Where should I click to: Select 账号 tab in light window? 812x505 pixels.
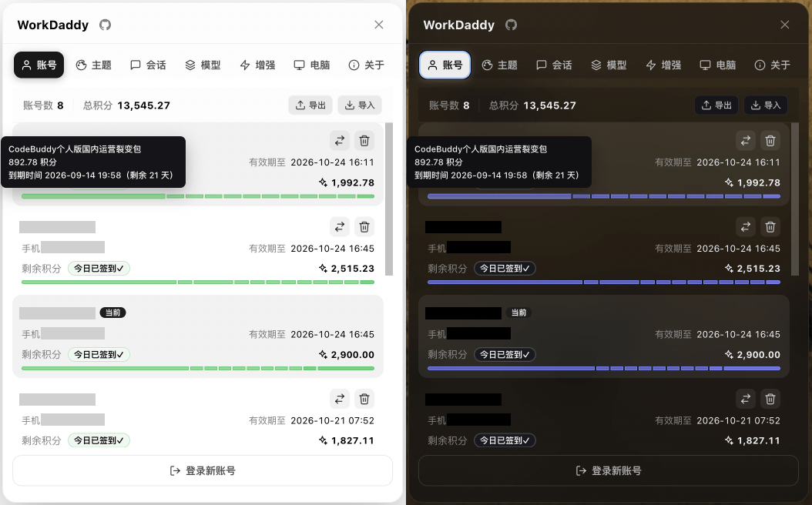pos(39,65)
